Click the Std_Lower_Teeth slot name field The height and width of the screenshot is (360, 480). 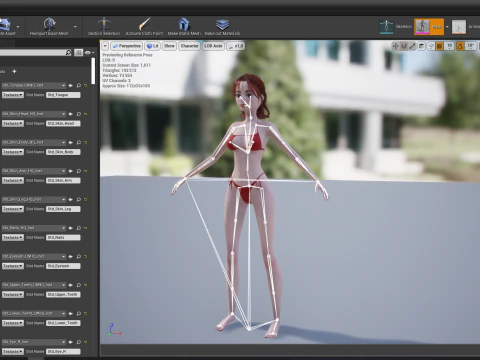pyautogui.click(x=63, y=323)
